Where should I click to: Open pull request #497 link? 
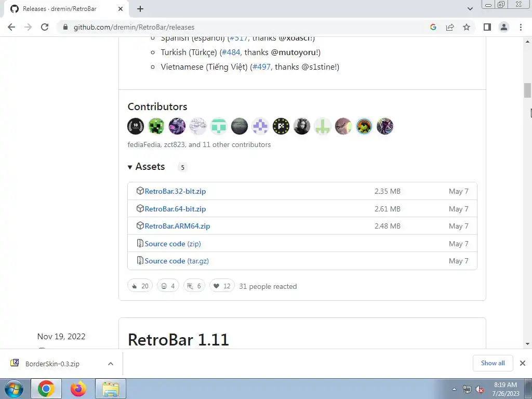pos(262,67)
